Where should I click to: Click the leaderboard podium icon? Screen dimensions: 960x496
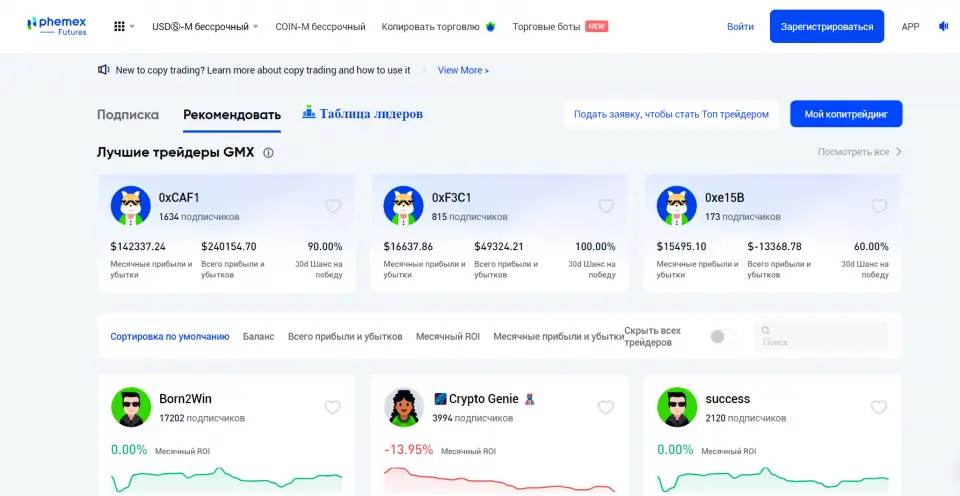309,112
